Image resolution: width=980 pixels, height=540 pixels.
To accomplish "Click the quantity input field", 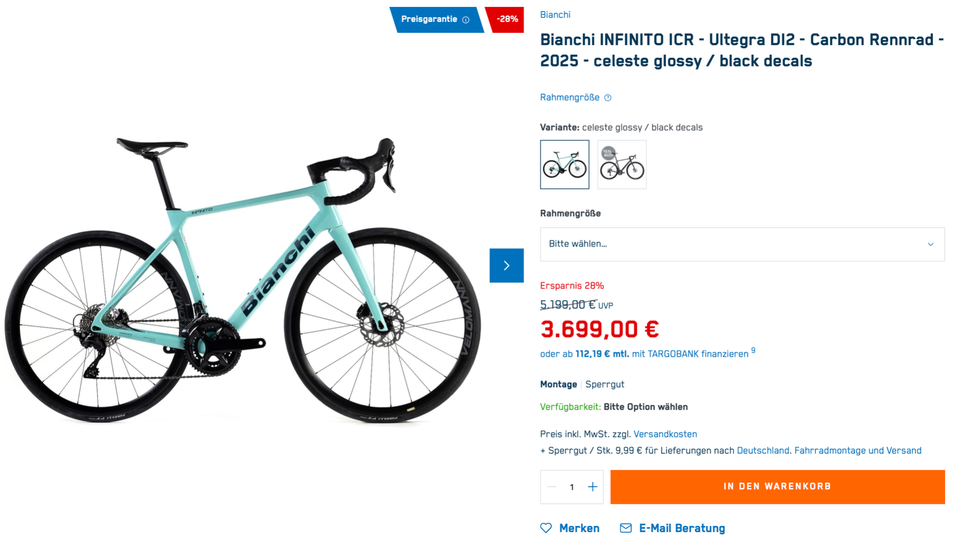I will click(x=572, y=487).
